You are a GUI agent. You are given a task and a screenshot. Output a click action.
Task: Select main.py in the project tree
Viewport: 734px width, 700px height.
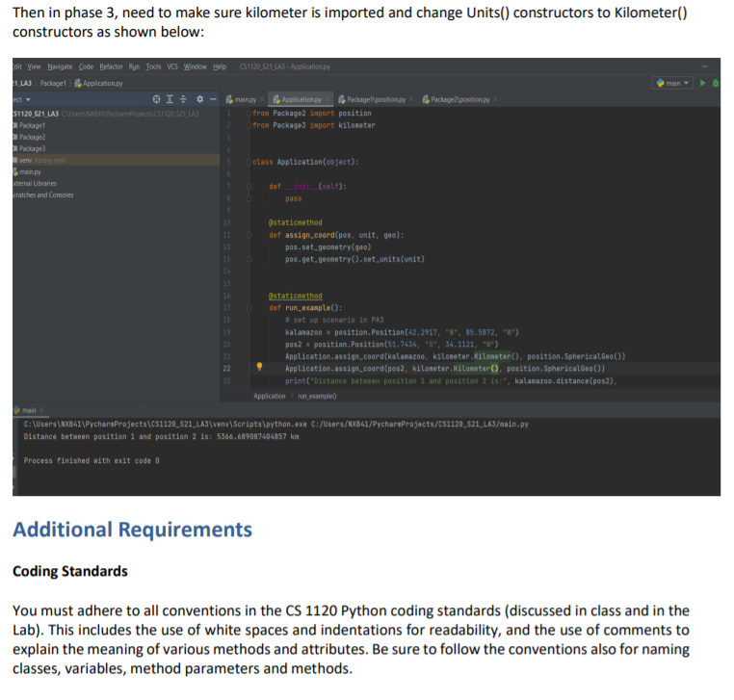coord(30,171)
